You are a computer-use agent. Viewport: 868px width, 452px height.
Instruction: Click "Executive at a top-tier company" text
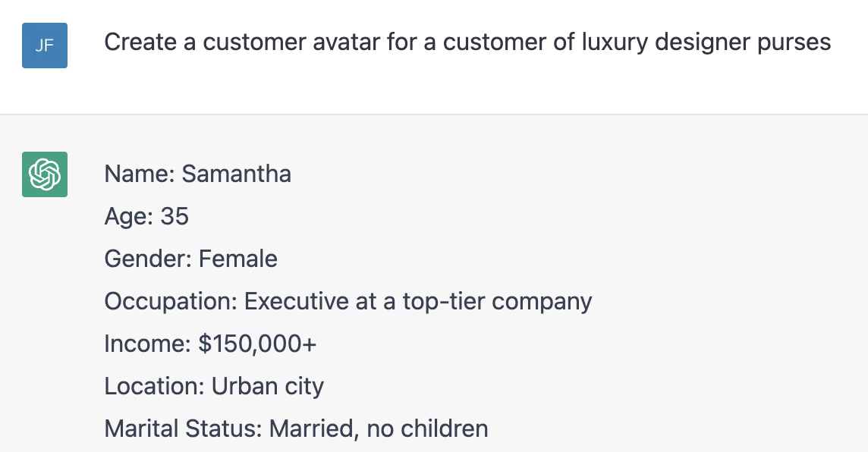pos(418,302)
